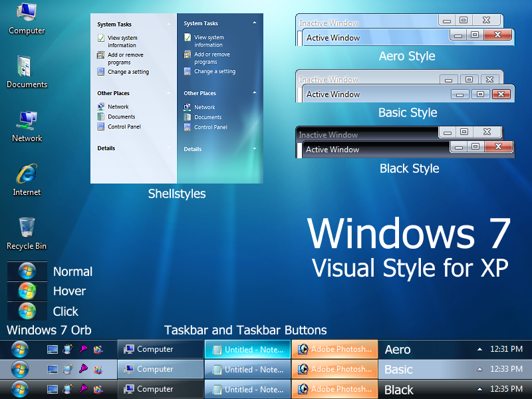Screen dimensions: 532x399
Task: Switch to Adobe Photoshop on Black taskbar
Action: point(335,389)
